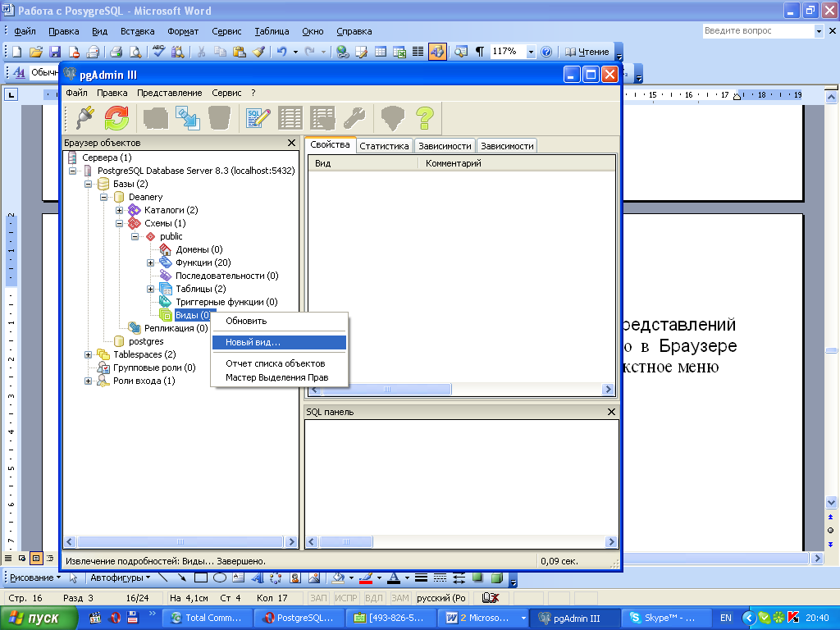Click the pgAdmin yellow question mark help icon
This screenshot has height=630, width=840.
[425, 118]
